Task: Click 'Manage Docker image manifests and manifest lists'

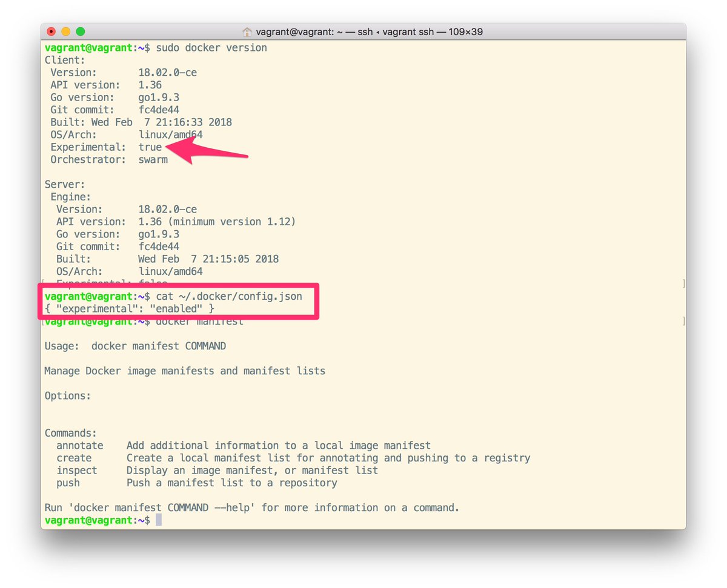Action: (x=185, y=371)
